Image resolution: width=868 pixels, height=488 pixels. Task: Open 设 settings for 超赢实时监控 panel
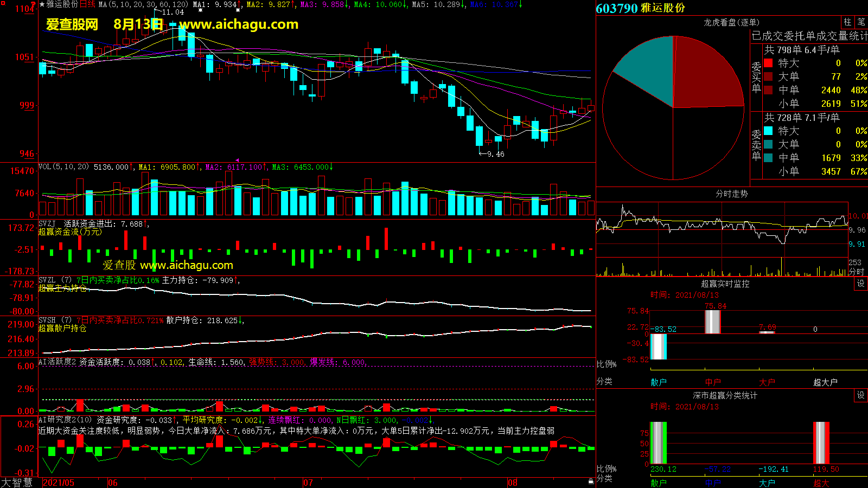point(861,284)
